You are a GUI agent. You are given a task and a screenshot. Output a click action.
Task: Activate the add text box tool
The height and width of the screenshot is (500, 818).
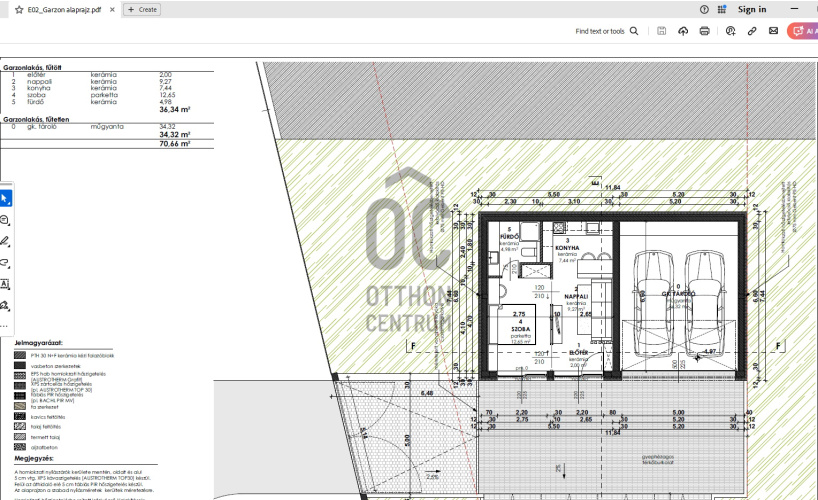click(x=6, y=284)
